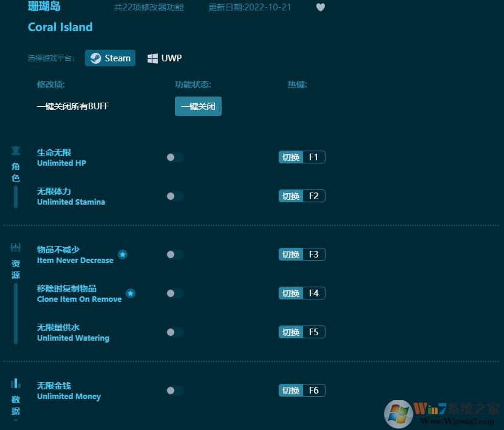Click the 珊瑚岛 game title text
This screenshot has height=430, width=504.
pos(44,7)
